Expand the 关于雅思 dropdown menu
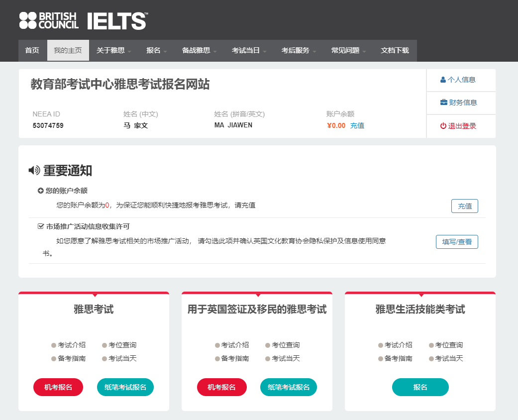The height and width of the screenshot is (420, 518). point(113,51)
